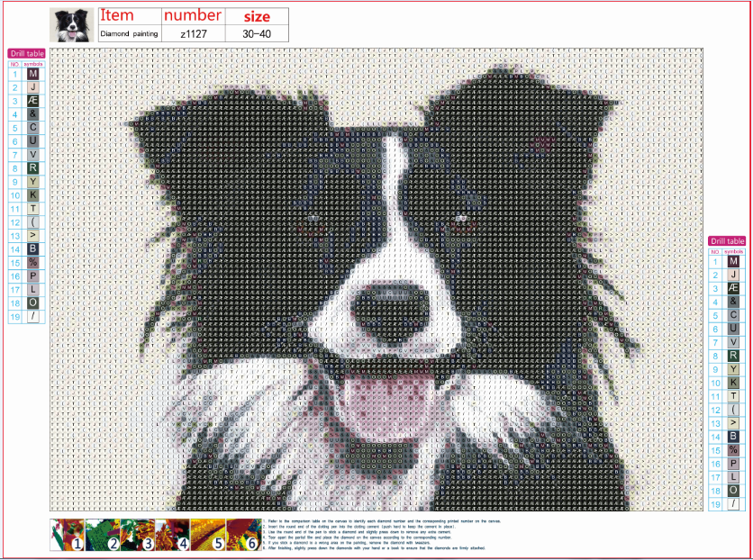Select the J swatch in left drill table

point(32,87)
